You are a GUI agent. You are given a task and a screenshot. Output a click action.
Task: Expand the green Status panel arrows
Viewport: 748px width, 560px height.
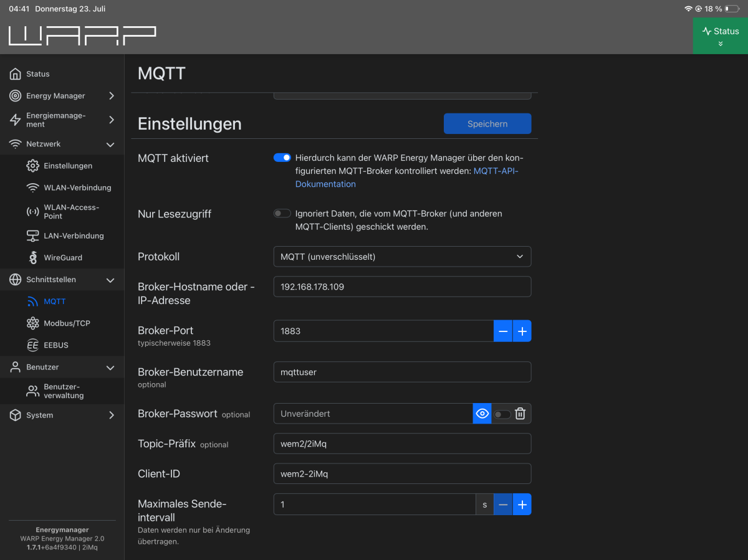coord(721,44)
